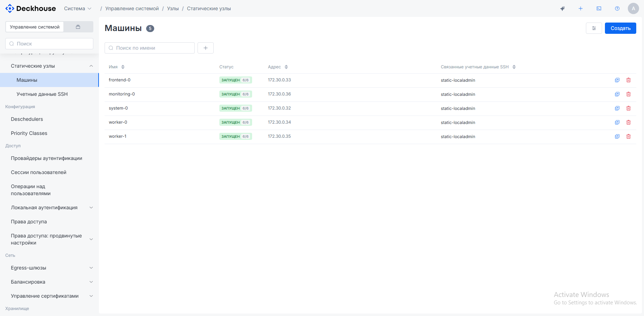644x316 pixels.
Task: Click address 172.30.0.36
Action: [279, 94]
